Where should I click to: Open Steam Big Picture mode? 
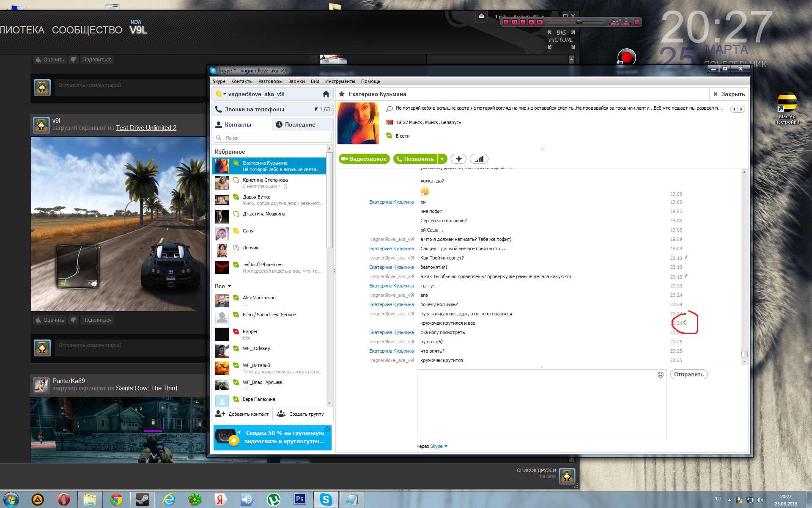[x=561, y=39]
